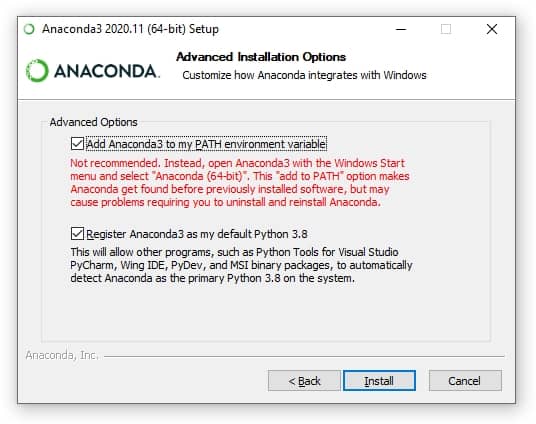Click the greyed-out maximize window icon
The image size is (536, 424).
click(x=446, y=29)
